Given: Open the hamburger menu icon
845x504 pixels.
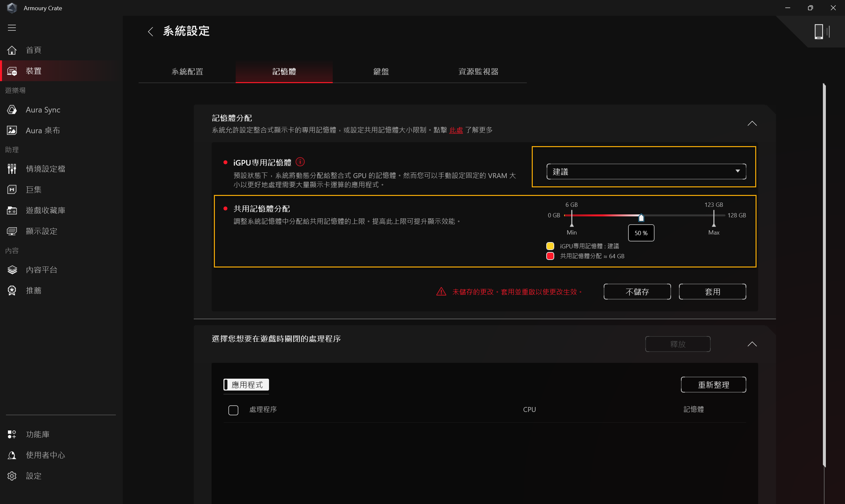Looking at the screenshot, I should (x=12, y=28).
